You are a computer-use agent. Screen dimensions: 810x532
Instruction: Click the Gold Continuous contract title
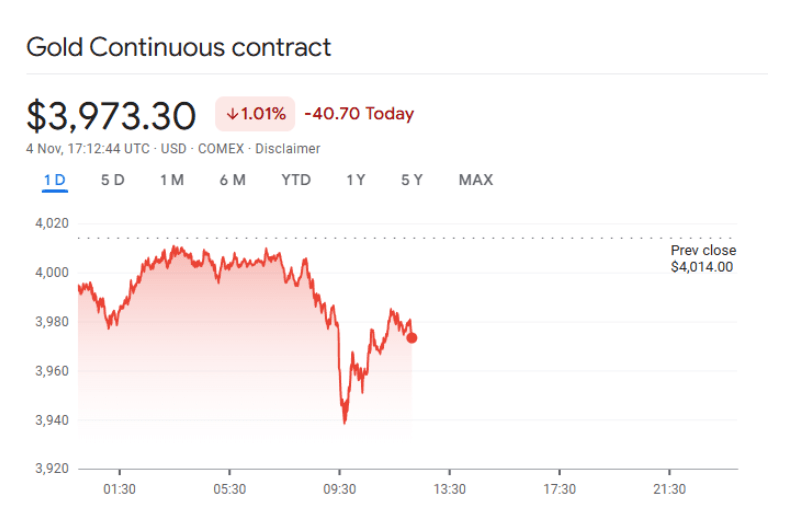(178, 47)
